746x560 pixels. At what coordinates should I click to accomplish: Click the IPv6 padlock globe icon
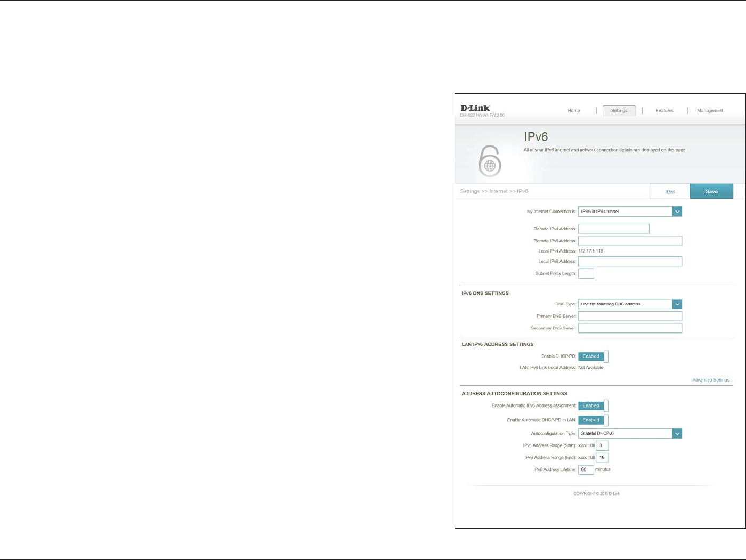490,161
